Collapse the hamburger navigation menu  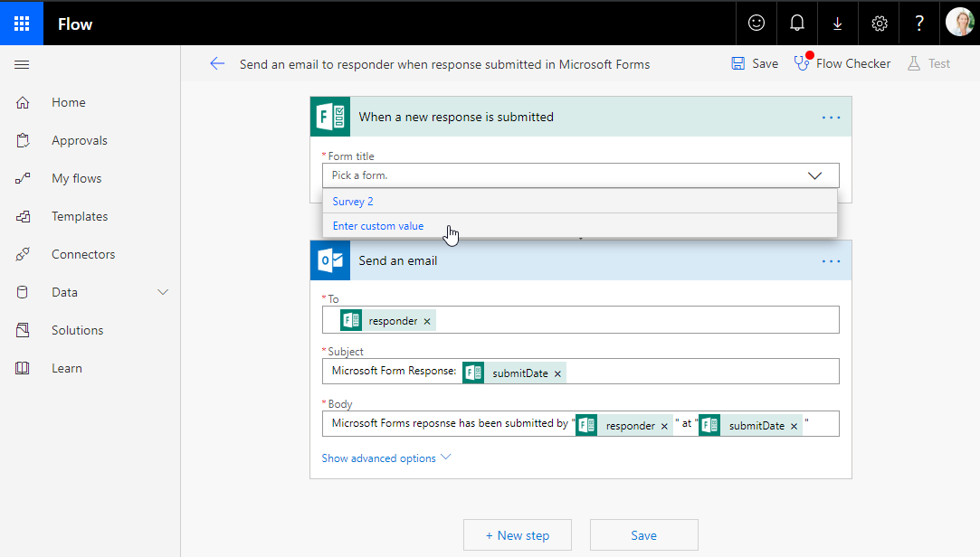23,65
